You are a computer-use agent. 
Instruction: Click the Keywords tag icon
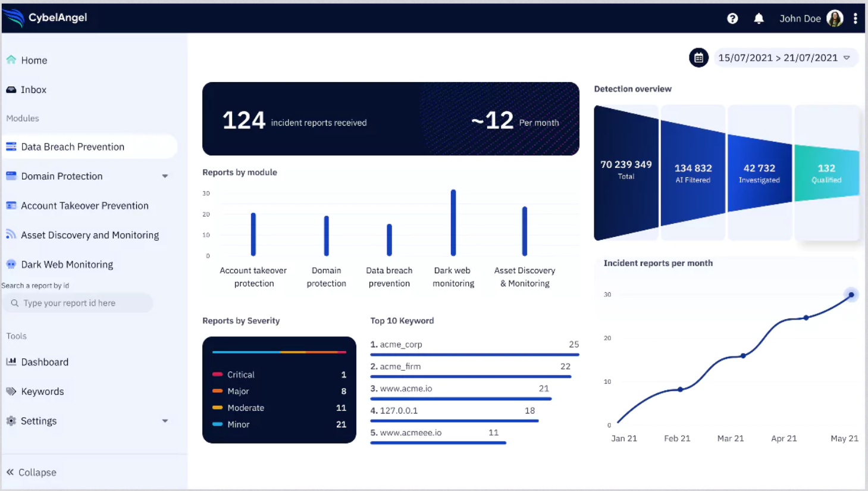click(11, 391)
